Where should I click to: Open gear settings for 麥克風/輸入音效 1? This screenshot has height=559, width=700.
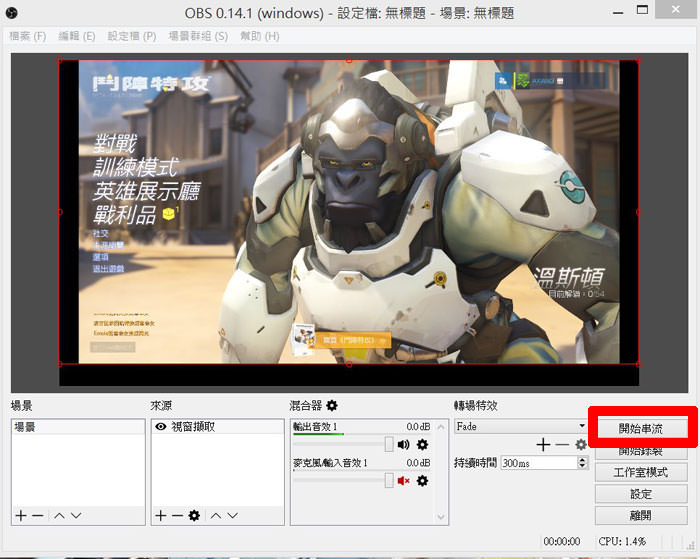(x=422, y=481)
